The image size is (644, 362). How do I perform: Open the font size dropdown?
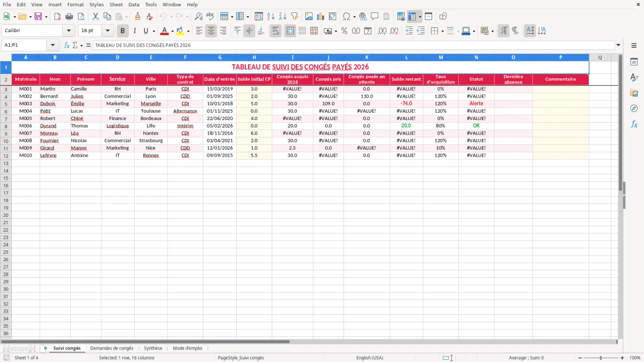click(107, 31)
